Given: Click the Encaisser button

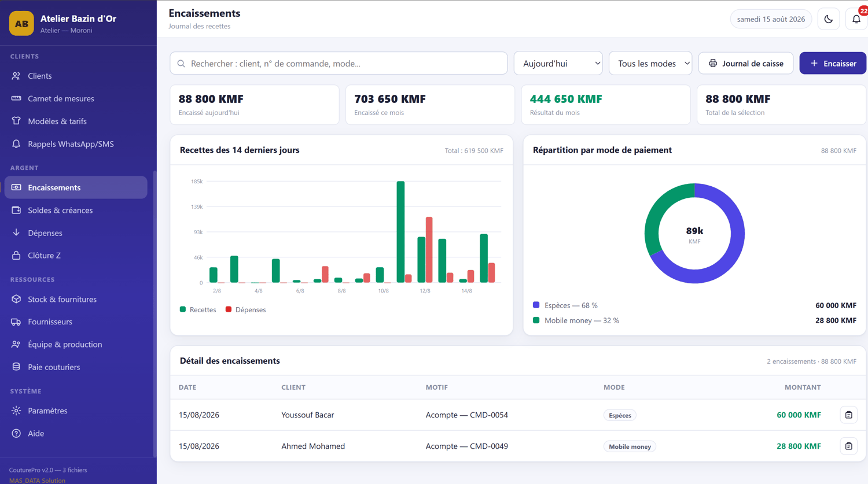Looking at the screenshot, I should 833,64.
